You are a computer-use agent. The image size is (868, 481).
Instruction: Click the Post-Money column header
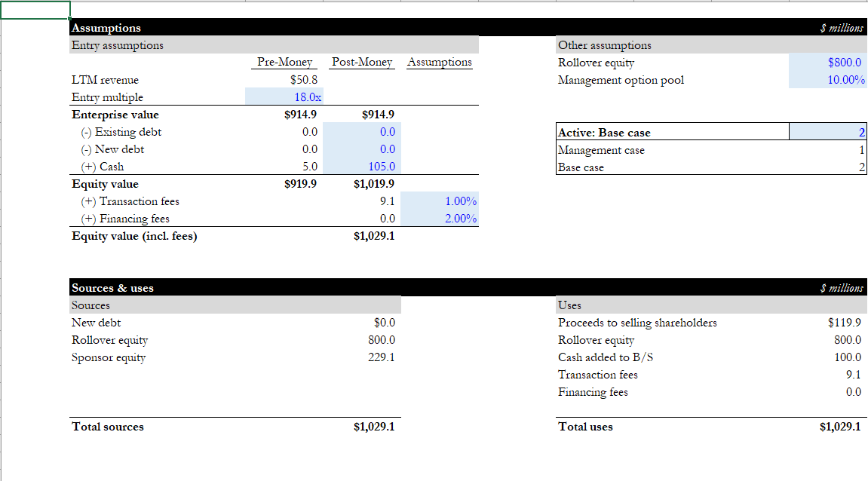[x=361, y=62]
